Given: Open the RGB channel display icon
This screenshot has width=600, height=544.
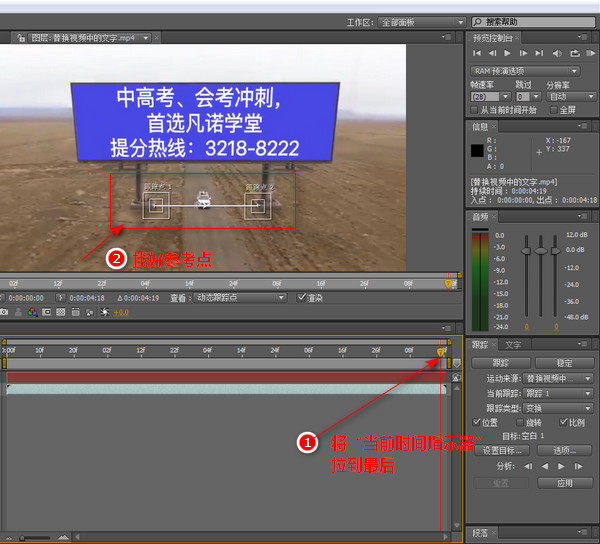Looking at the screenshot, I should coord(33,312).
